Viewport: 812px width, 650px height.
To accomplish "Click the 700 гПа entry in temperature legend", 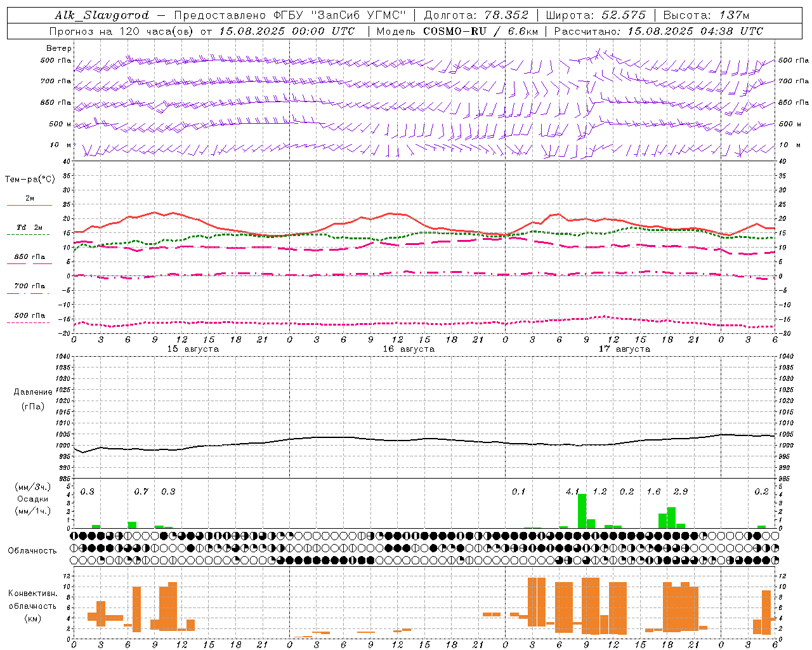I will (x=29, y=286).
